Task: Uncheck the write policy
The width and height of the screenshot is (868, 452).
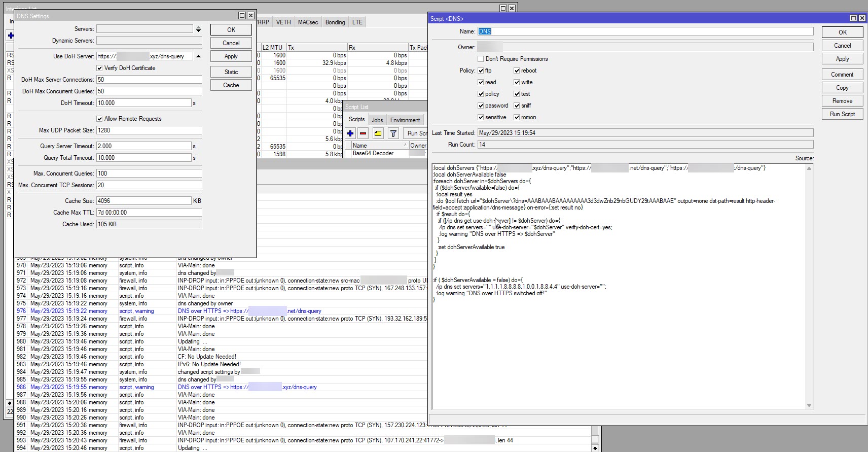Action: coord(517,82)
